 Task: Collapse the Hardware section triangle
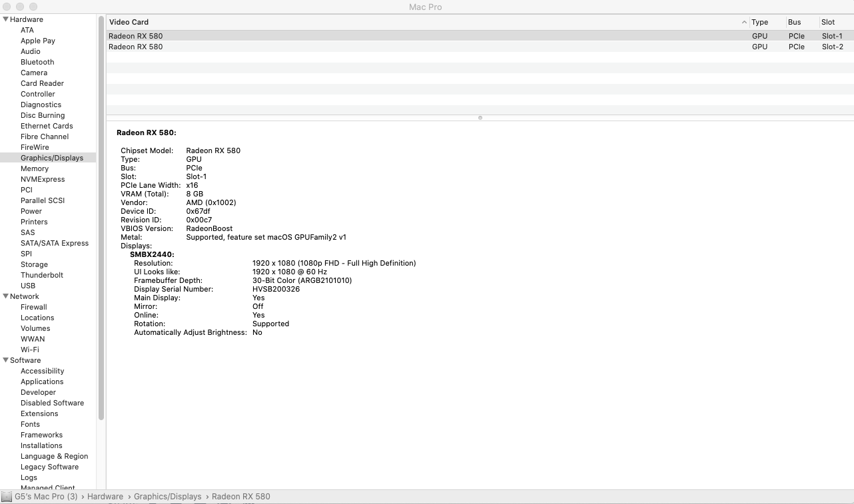tap(6, 19)
